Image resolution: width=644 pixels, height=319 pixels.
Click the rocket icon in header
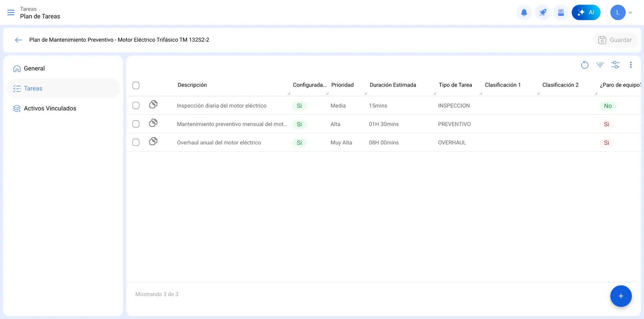point(542,13)
